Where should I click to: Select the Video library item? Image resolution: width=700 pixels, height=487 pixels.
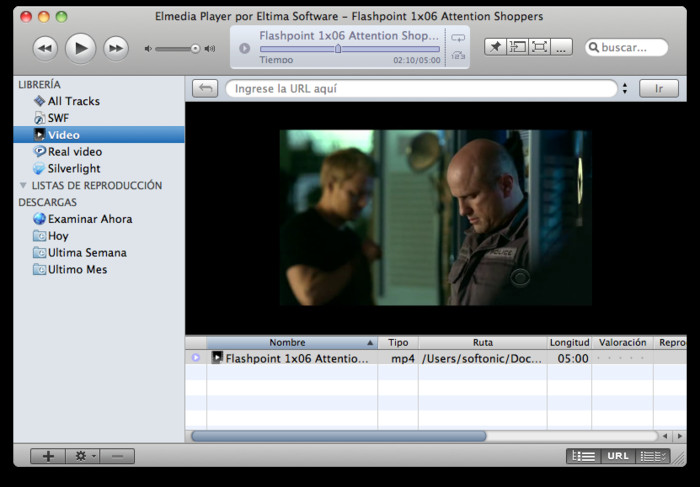pyautogui.click(x=99, y=135)
